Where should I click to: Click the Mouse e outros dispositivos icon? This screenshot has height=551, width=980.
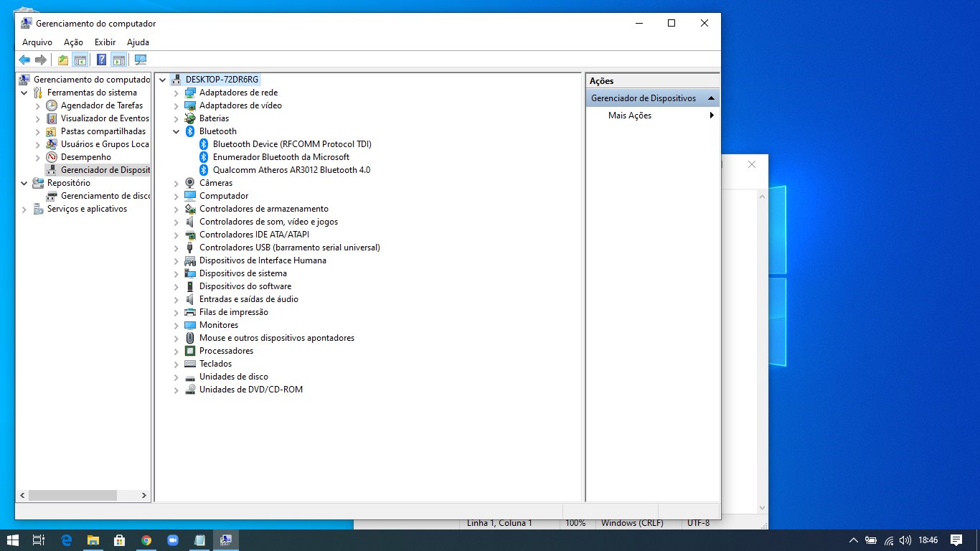point(190,338)
